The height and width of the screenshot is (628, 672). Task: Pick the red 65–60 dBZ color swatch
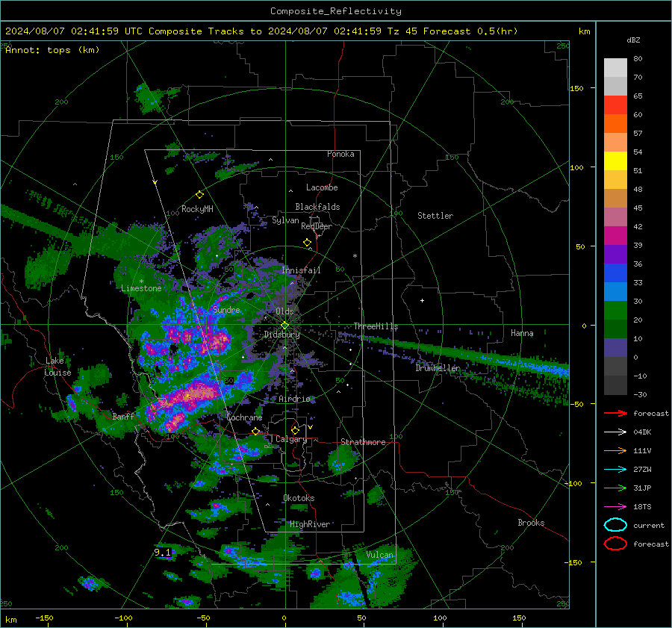pos(615,105)
